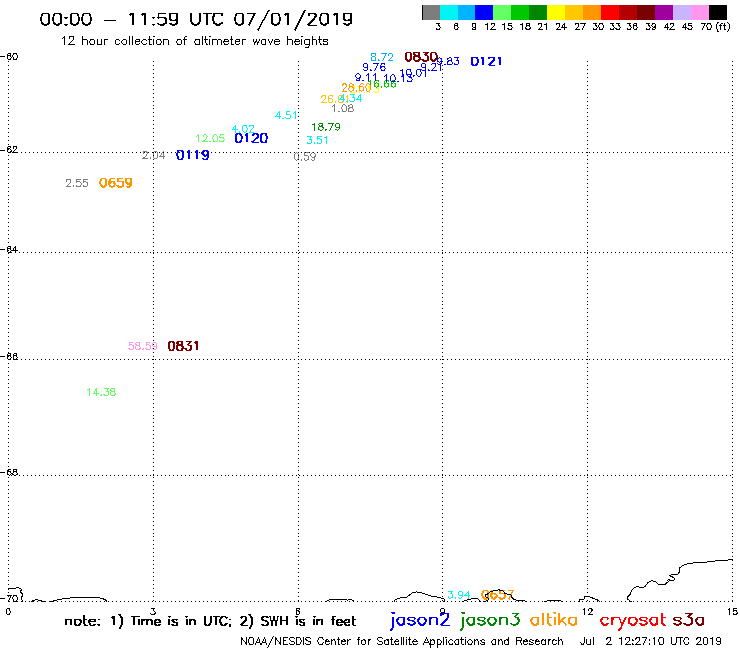
Task: Click the jason2 satellite legend label
Action: click(x=420, y=620)
